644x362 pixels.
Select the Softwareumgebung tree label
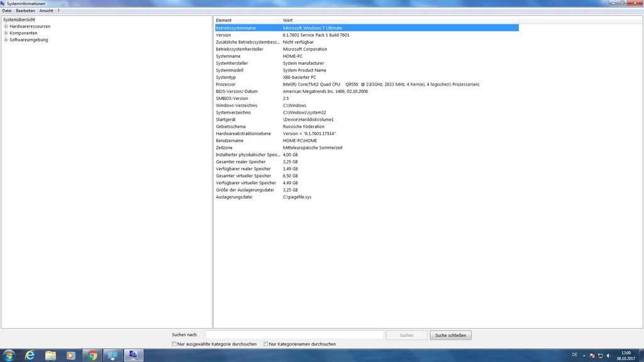(29, 40)
